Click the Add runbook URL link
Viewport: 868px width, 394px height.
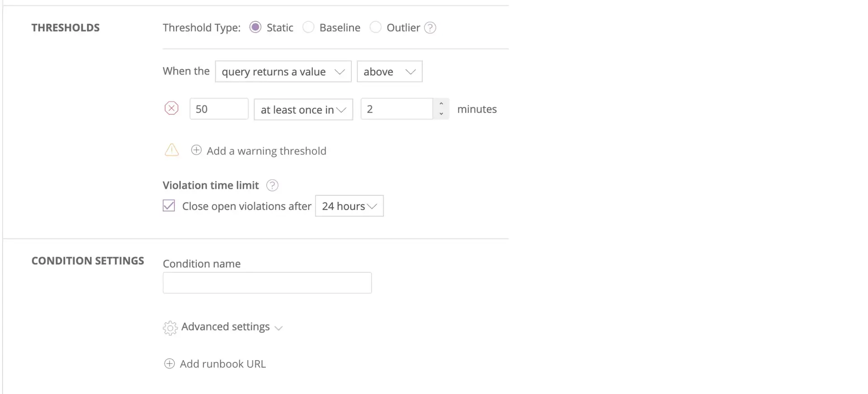pos(222,364)
